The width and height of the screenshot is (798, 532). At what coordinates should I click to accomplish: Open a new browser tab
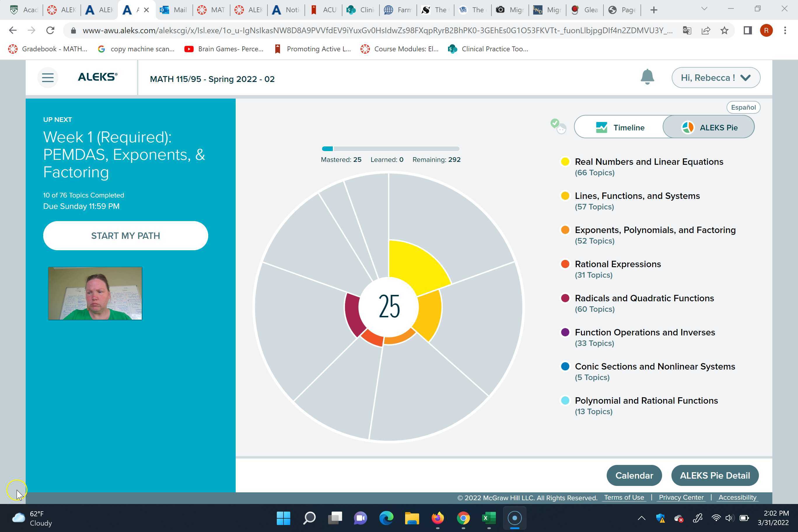click(x=654, y=10)
